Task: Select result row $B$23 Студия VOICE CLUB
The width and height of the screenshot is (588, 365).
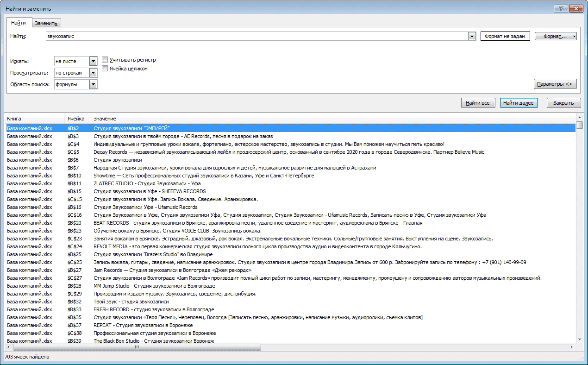Action: click(x=290, y=231)
